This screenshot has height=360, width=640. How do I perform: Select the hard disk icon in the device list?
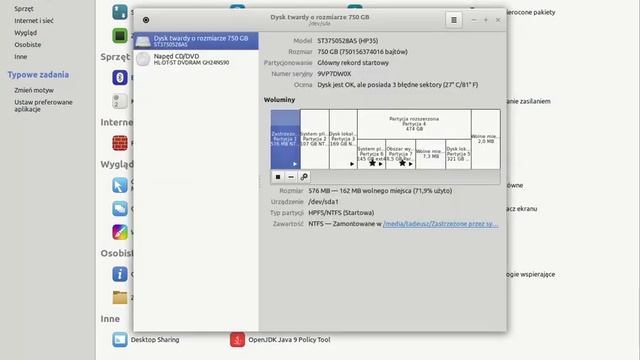tap(143, 41)
